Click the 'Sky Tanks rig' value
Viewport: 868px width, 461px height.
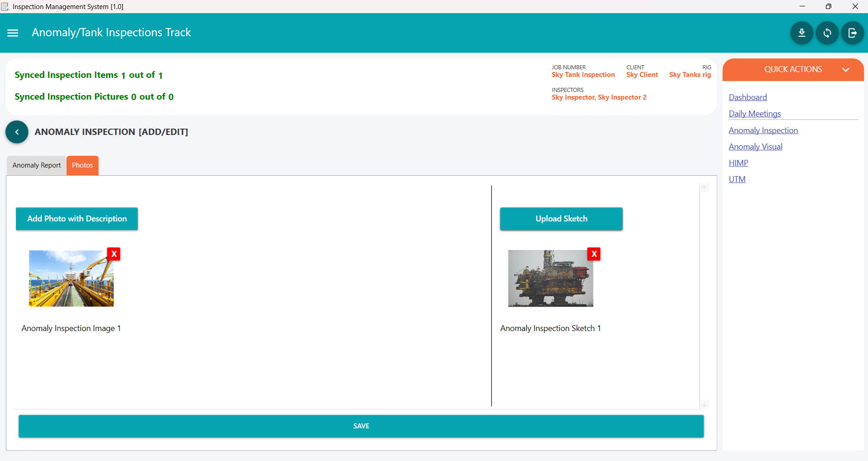(690, 75)
